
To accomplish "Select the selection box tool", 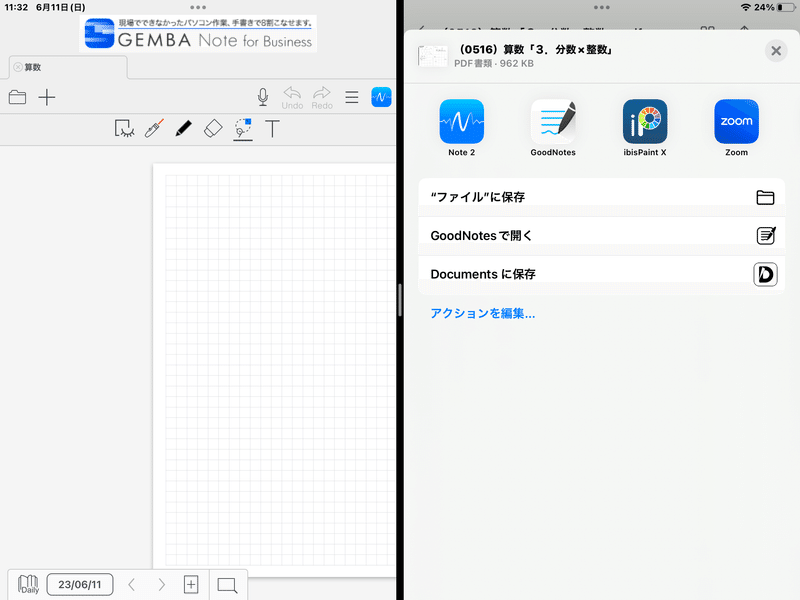I will [x=124, y=129].
